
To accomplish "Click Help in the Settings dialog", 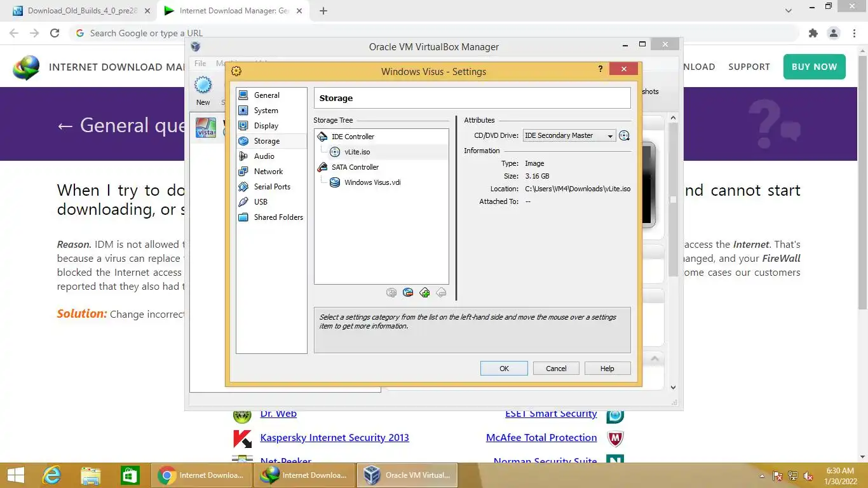I will [607, 369].
